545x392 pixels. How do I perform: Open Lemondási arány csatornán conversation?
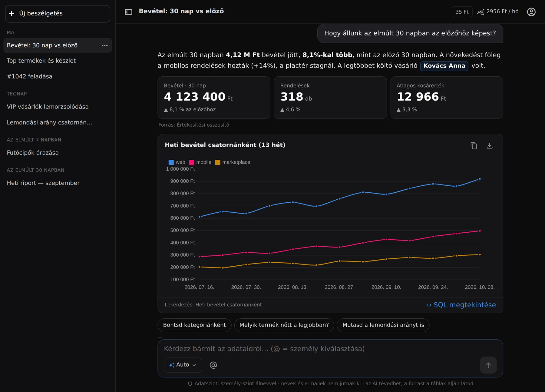click(58, 122)
